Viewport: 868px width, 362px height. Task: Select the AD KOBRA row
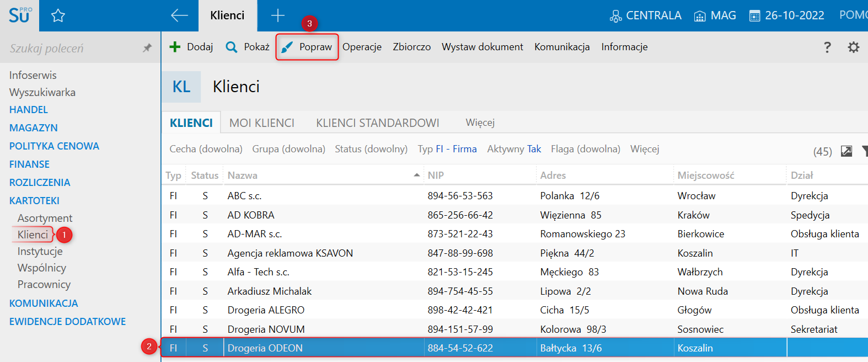[515, 215]
